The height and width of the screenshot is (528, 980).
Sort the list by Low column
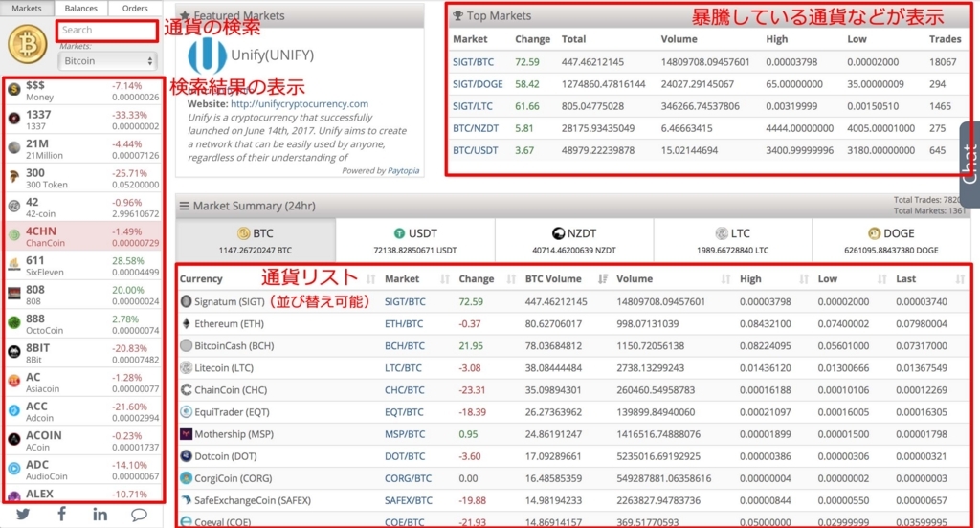[852, 278]
